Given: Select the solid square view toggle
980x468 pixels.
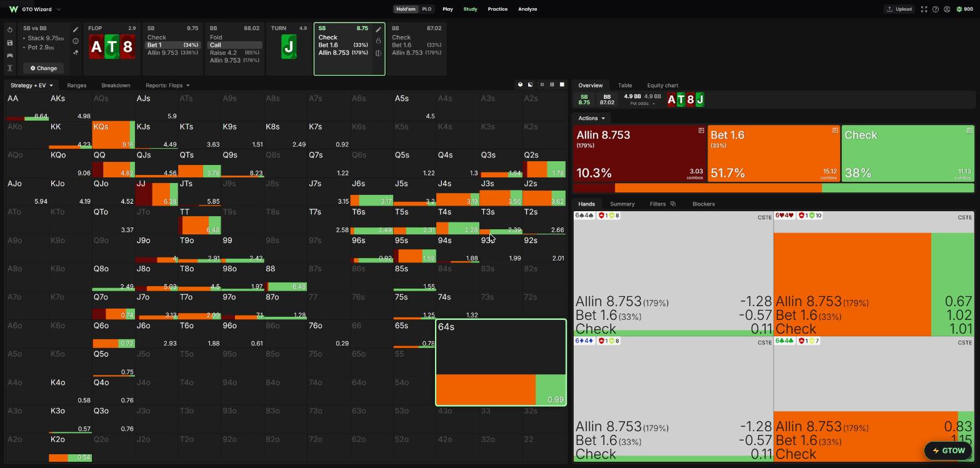Looking at the screenshot, I should (562, 85).
